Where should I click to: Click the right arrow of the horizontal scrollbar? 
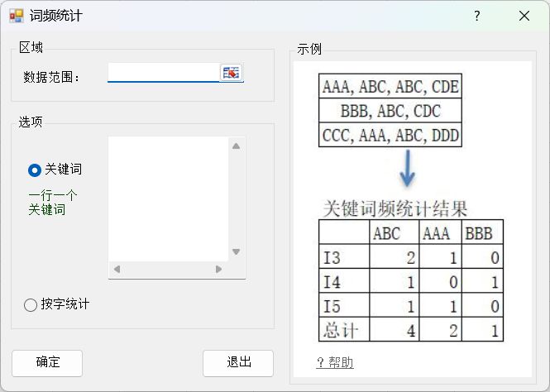coord(218,269)
